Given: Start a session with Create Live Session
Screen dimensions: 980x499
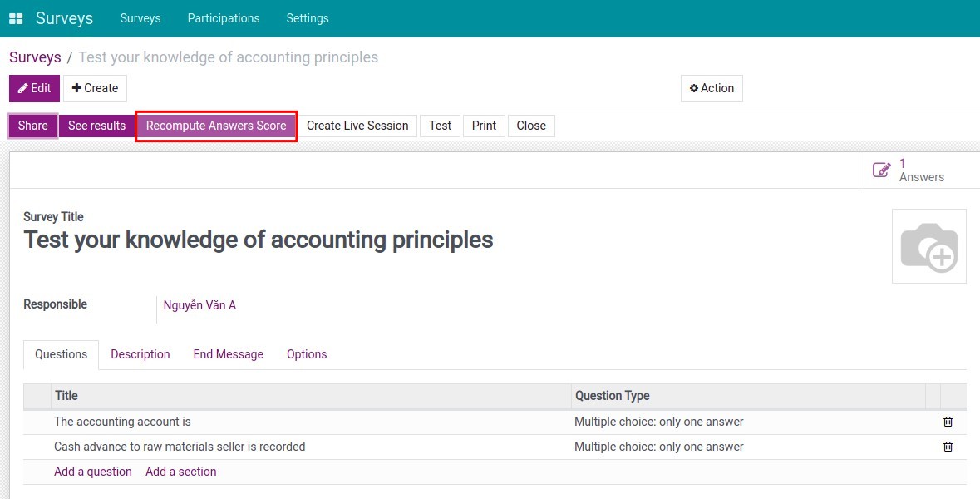Looking at the screenshot, I should pyautogui.click(x=357, y=126).
